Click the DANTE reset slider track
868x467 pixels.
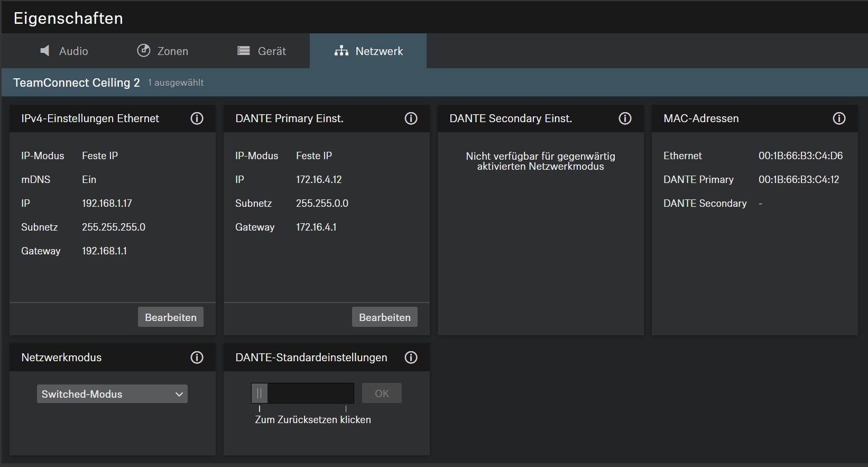tap(311, 393)
